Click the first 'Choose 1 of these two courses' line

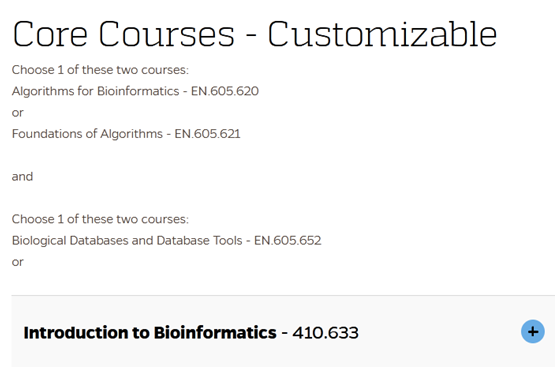100,70
